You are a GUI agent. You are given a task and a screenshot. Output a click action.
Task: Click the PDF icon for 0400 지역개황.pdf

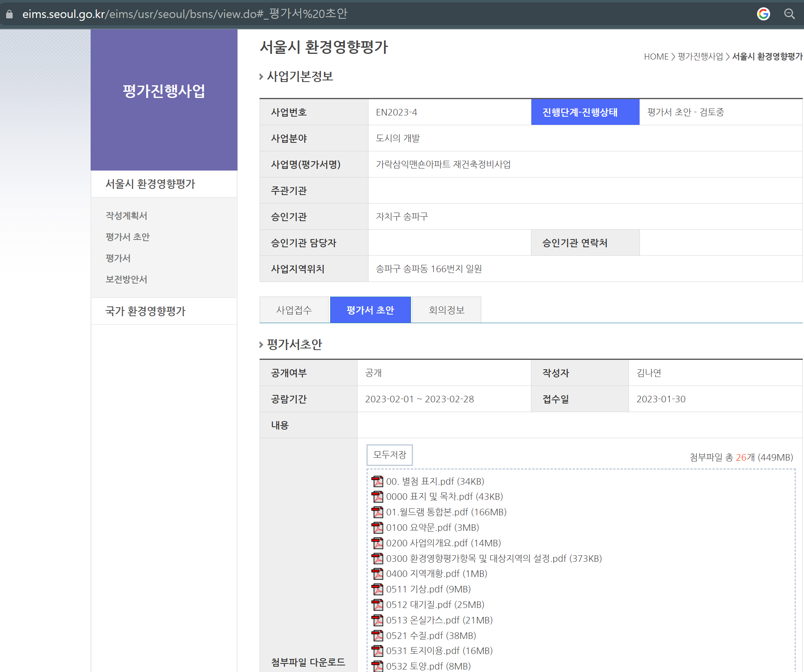378,574
